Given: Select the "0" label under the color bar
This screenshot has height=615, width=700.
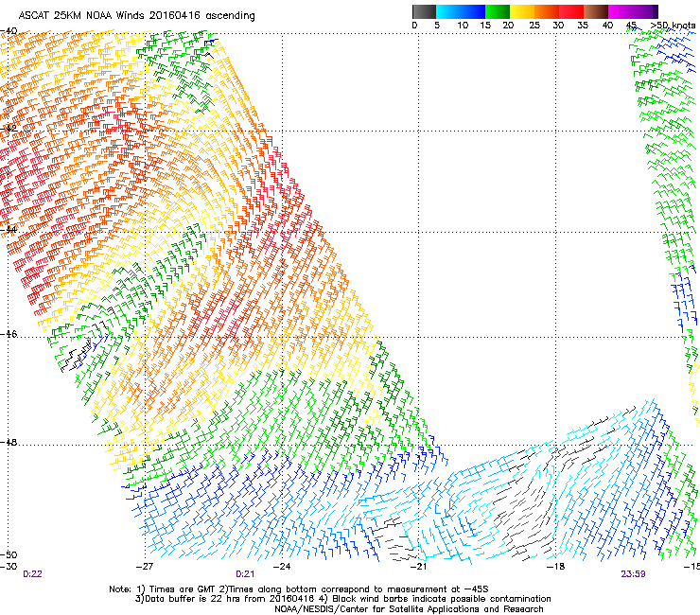Looking at the screenshot, I should 414,26.
